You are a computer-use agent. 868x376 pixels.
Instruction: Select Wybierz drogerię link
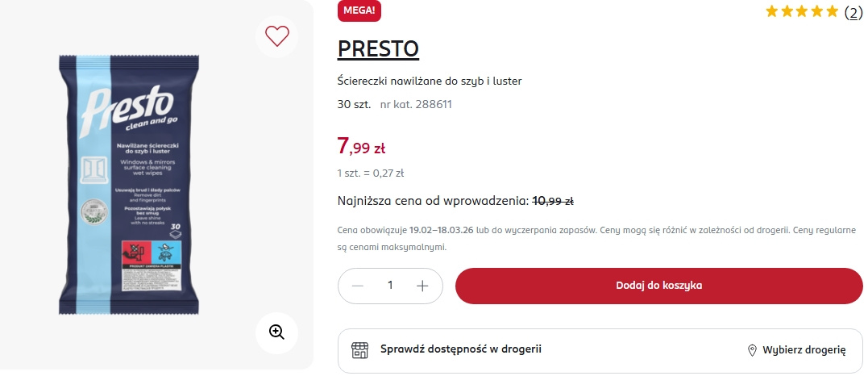[803, 350]
